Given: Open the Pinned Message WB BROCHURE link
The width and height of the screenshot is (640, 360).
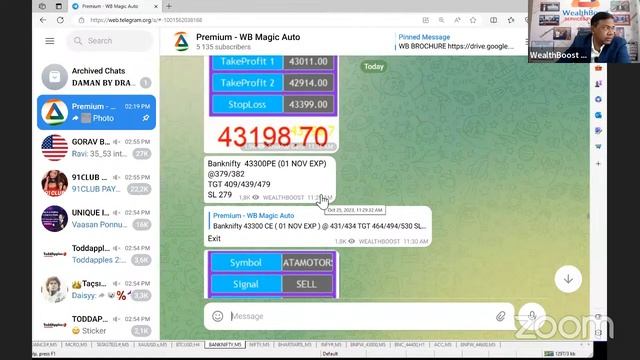Looking at the screenshot, I should tap(456, 42).
